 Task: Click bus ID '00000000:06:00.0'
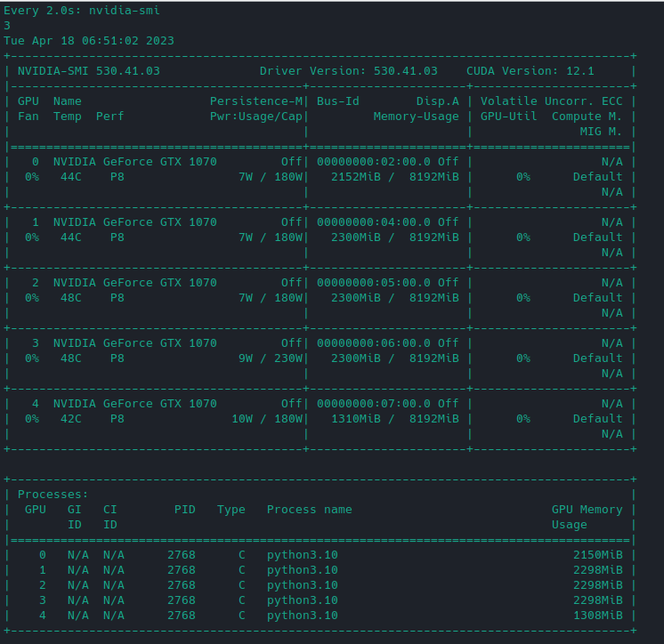tap(374, 343)
